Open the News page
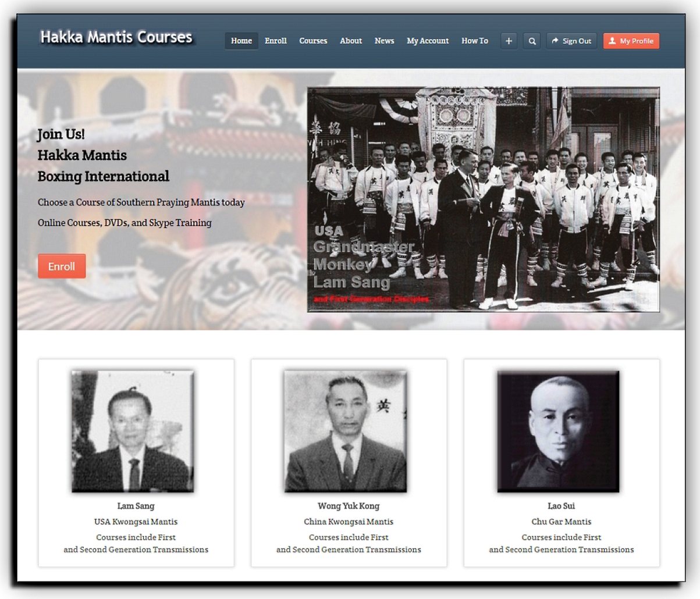 (x=384, y=41)
